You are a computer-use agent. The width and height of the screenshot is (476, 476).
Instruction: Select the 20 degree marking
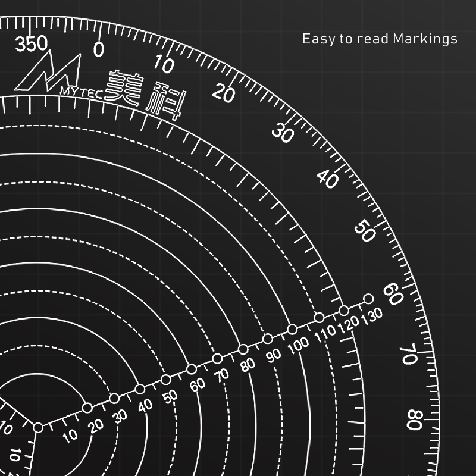[x=224, y=93]
